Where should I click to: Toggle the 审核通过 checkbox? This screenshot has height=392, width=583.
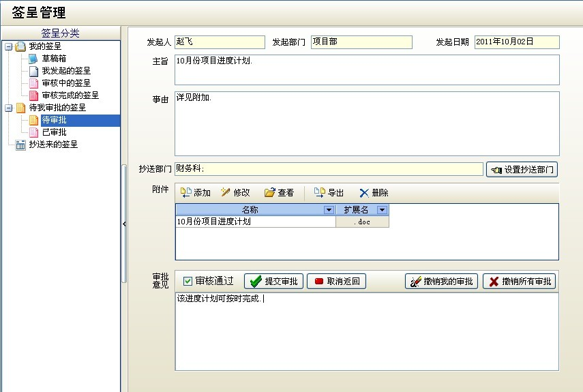pos(188,281)
